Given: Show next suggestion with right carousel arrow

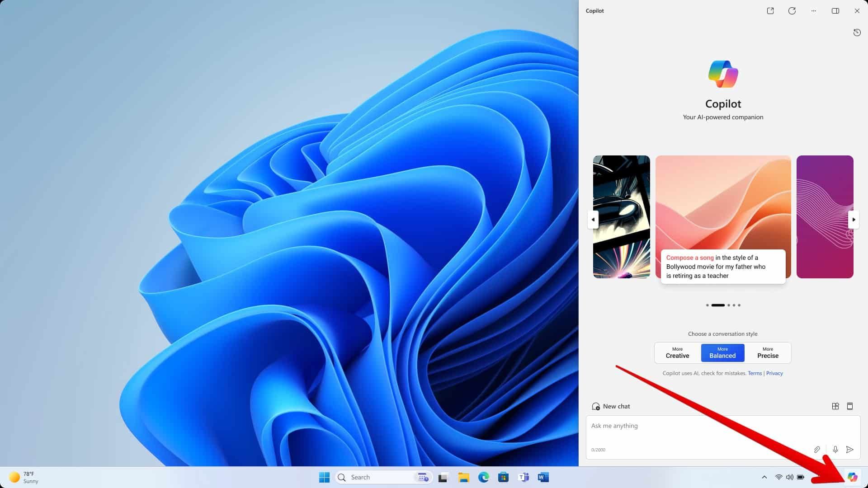Looking at the screenshot, I should click(x=854, y=220).
